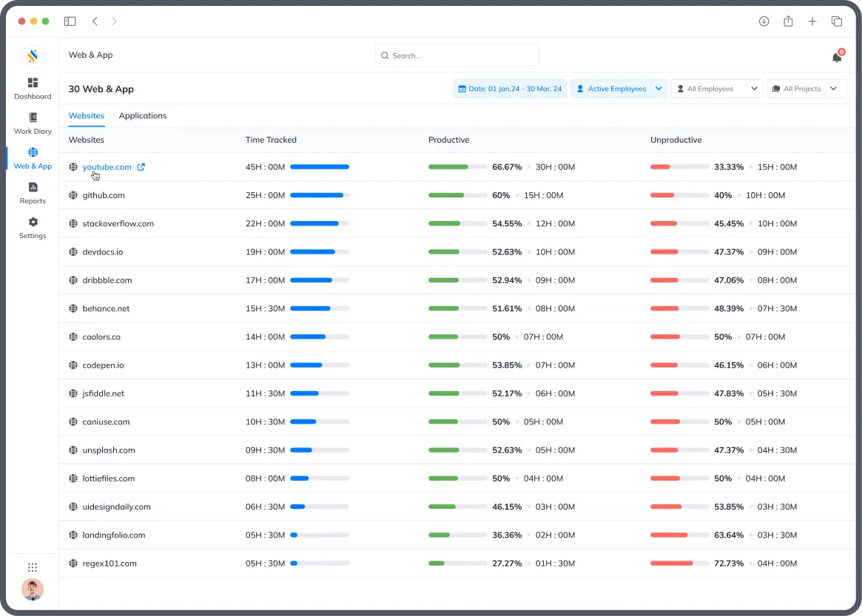The width and height of the screenshot is (862, 616).
Task: Click the notification bell showing alerts
Action: [836, 56]
